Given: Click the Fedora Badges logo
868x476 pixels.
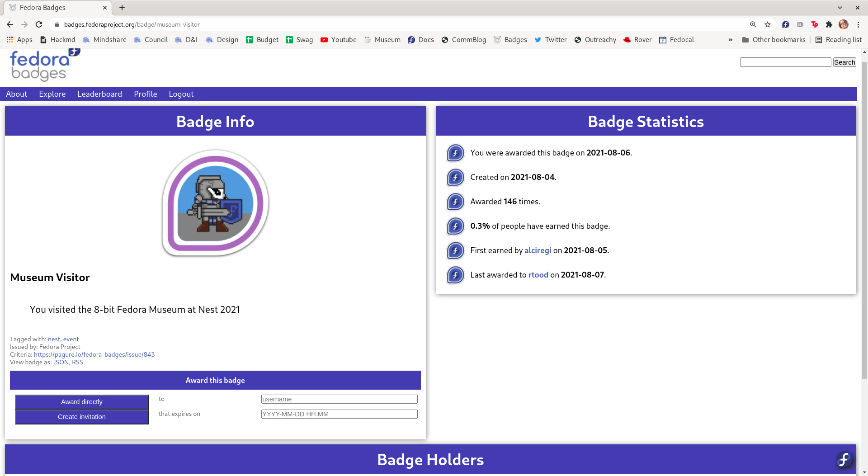Looking at the screenshot, I should tap(45, 65).
